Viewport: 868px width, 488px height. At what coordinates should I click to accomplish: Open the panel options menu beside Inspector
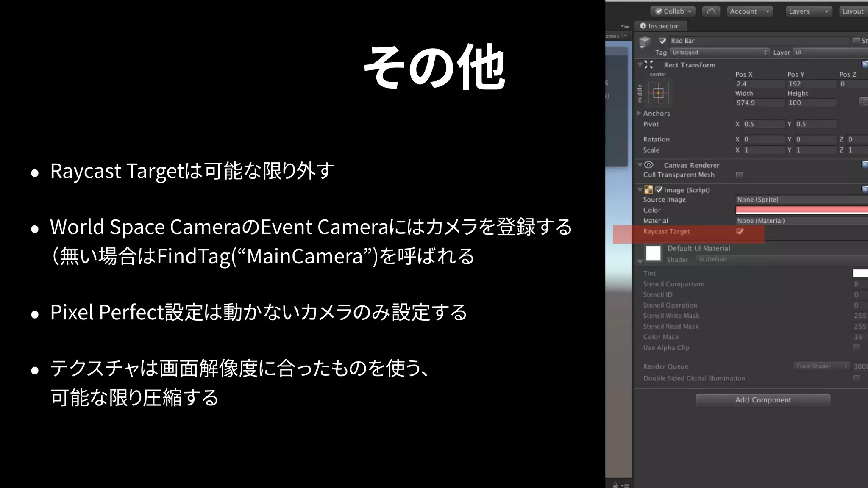[x=625, y=26]
